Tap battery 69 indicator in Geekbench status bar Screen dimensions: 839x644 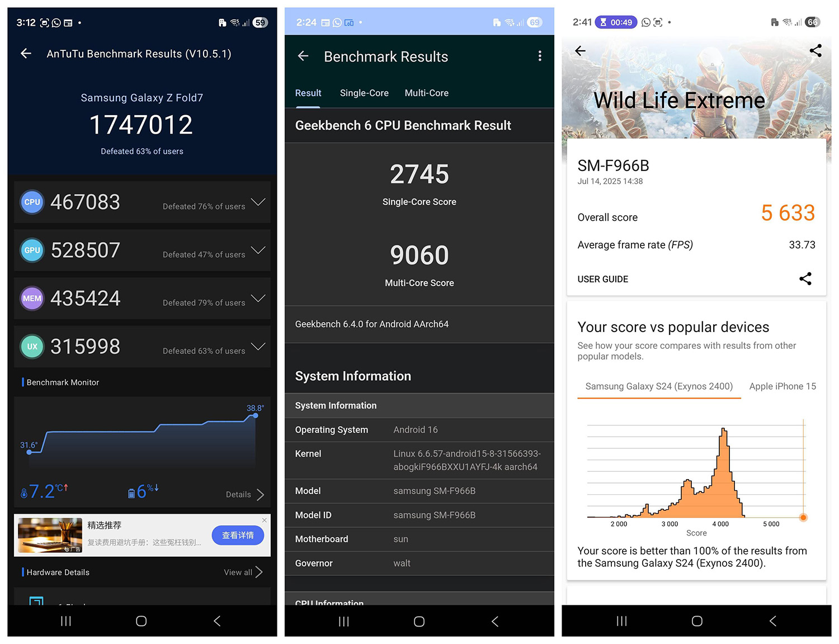pos(535,22)
